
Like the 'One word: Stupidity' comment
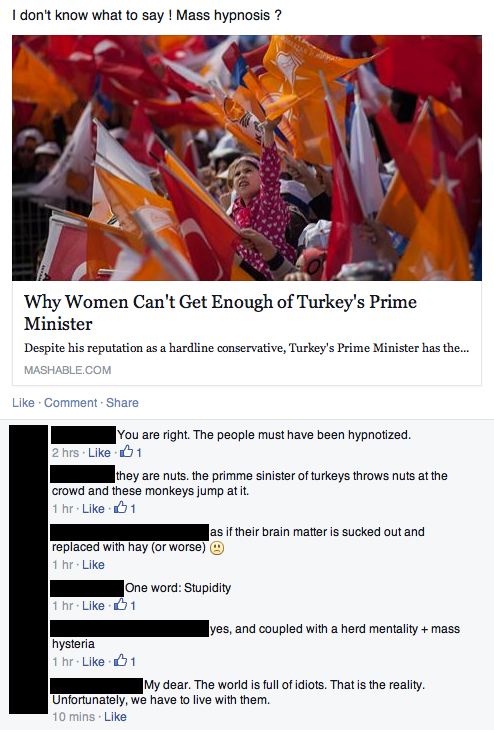point(93,606)
